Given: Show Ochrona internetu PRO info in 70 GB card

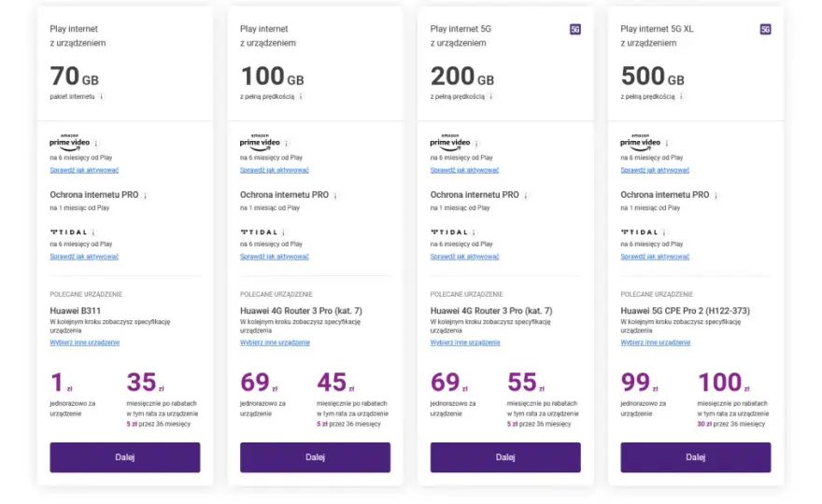Looking at the screenshot, I should point(145,195).
